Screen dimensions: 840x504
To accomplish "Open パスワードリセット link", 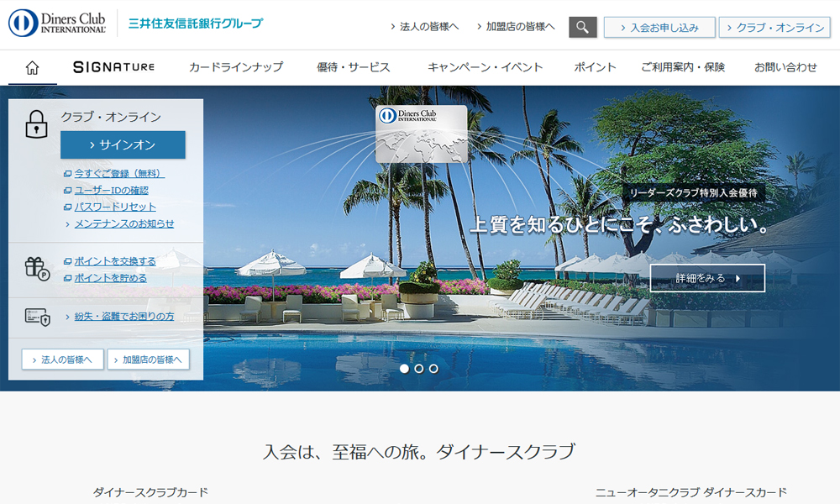I will pos(115,207).
